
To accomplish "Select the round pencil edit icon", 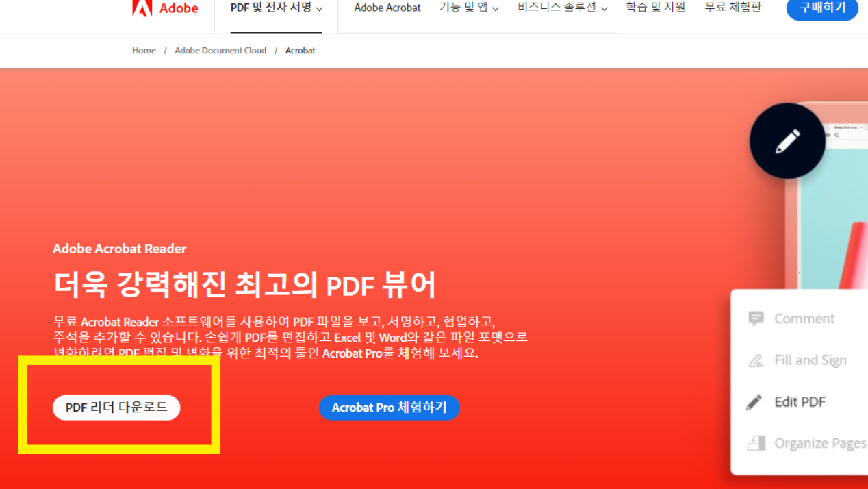I will pyautogui.click(x=787, y=140).
